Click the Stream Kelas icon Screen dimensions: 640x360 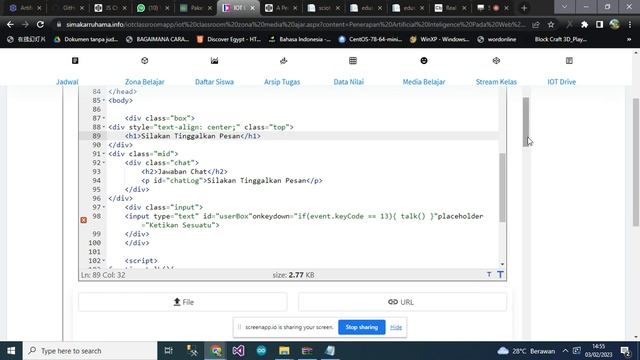(x=496, y=61)
